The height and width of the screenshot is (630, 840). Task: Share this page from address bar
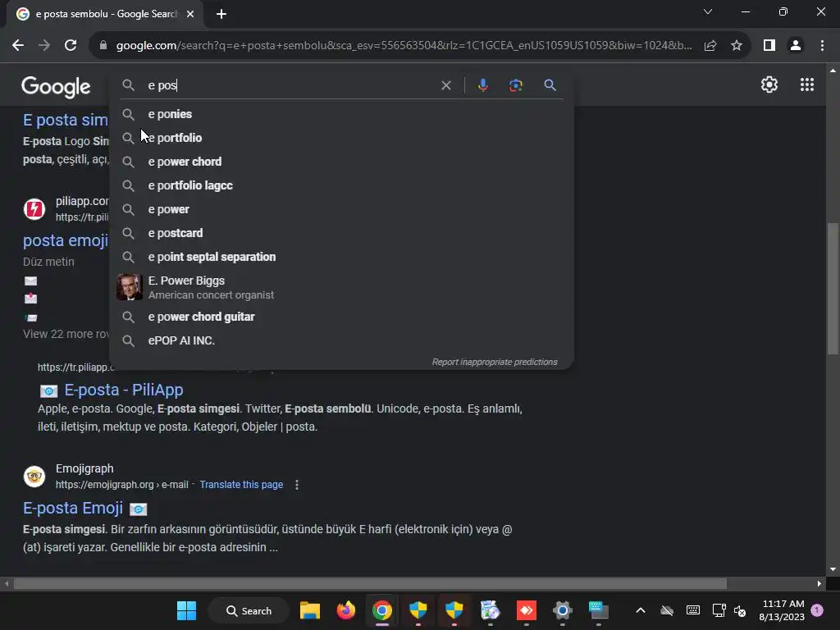click(x=710, y=46)
